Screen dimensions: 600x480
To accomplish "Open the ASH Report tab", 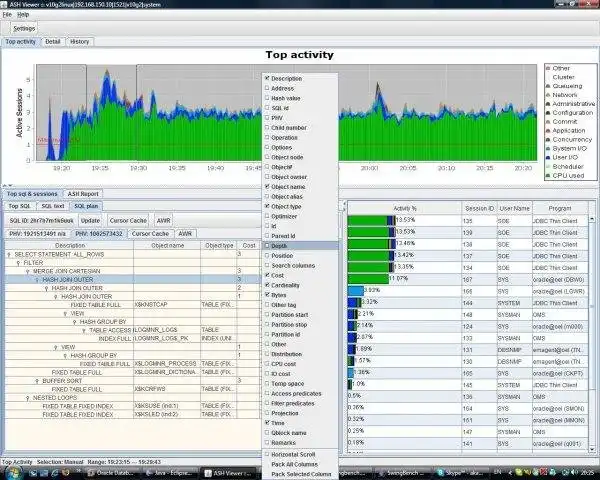I will coord(83,194).
